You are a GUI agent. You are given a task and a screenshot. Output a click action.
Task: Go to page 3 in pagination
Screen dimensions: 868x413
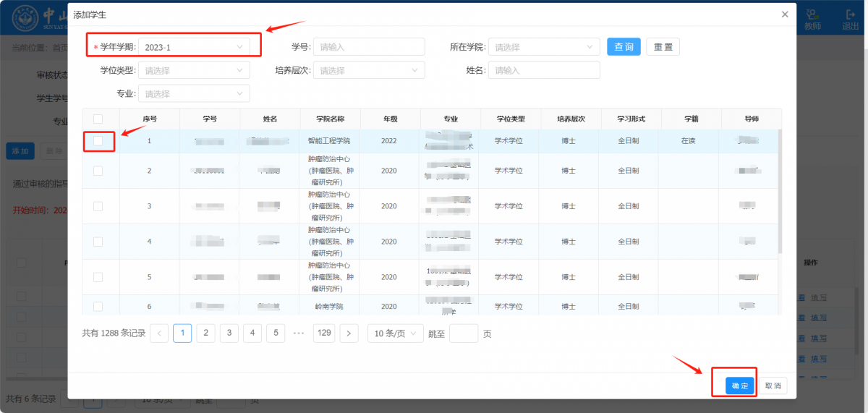click(x=229, y=333)
